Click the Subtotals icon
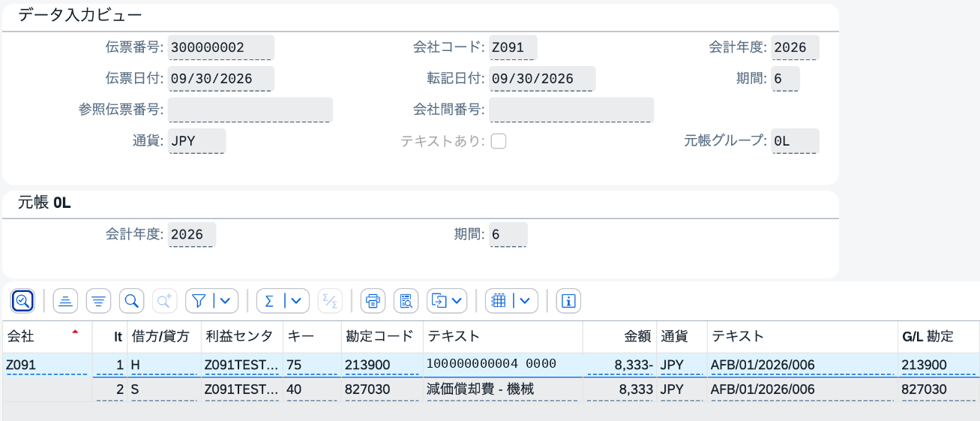The height and width of the screenshot is (421, 980). (328, 301)
